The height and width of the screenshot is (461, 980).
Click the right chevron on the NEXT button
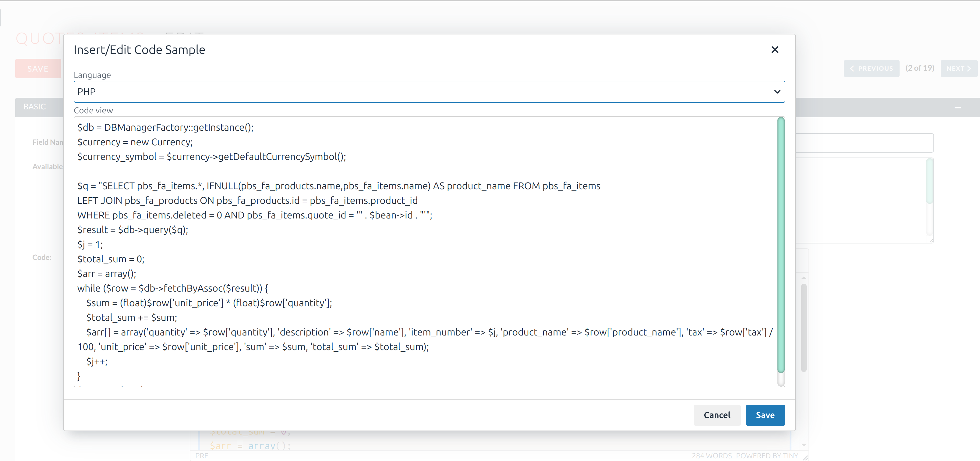coord(970,69)
